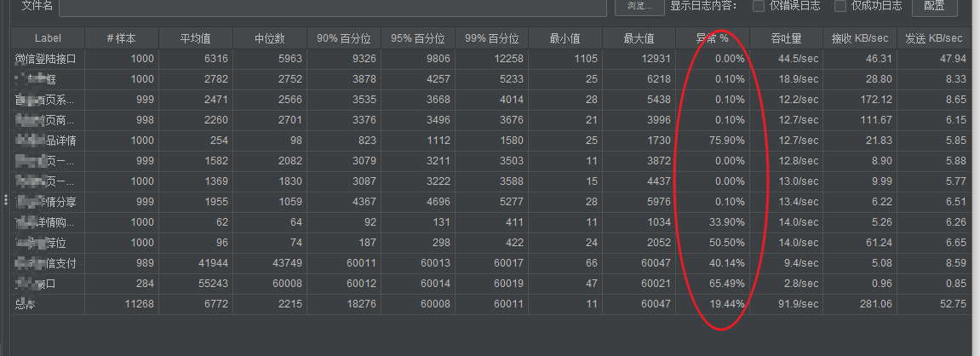The width and height of the screenshot is (980, 356).
Task: Click the 浏览... browse button
Action: [639, 6]
